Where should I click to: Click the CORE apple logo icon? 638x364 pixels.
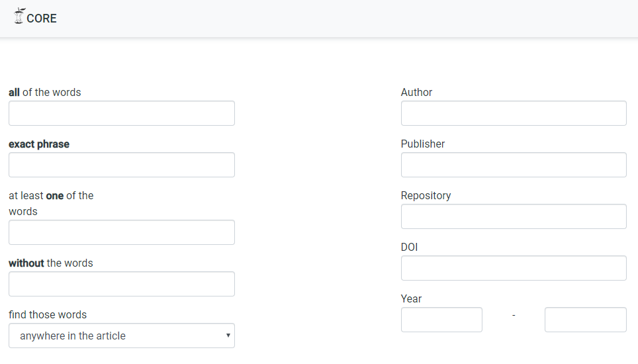point(19,17)
